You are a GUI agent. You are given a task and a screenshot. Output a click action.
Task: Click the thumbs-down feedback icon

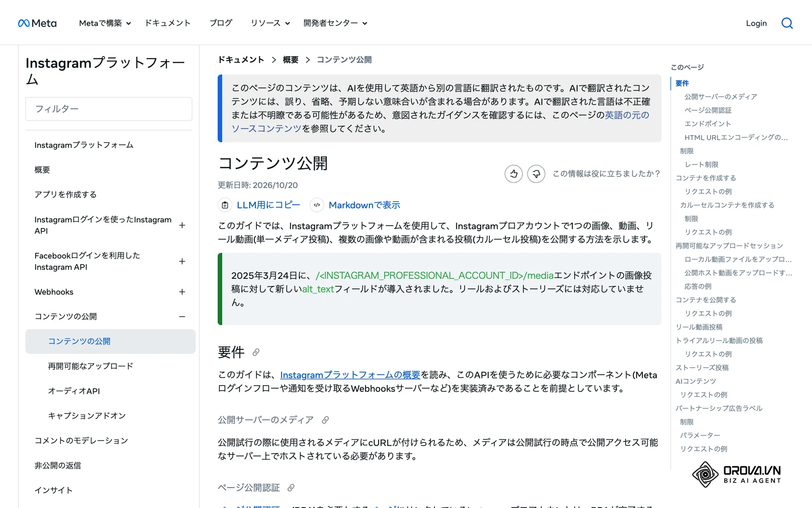coord(536,174)
